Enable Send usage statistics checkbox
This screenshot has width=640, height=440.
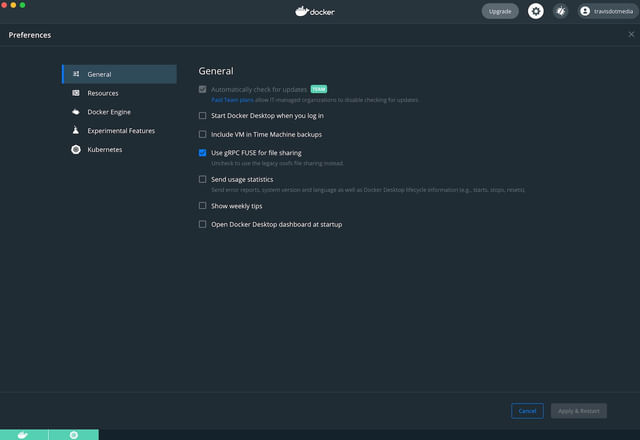(203, 180)
